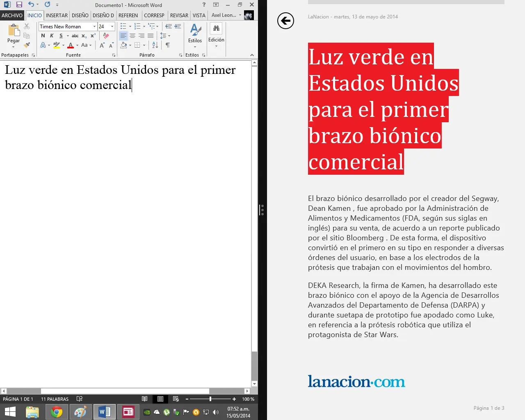This screenshot has height=420, width=525.
Task: Open the CORRESP correspondence tab
Action: click(154, 15)
